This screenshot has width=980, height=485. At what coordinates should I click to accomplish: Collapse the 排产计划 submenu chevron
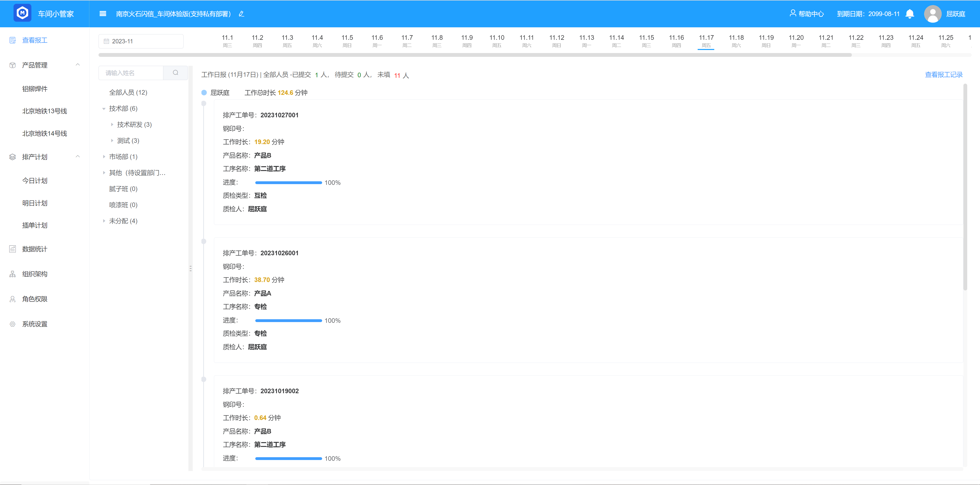click(78, 157)
